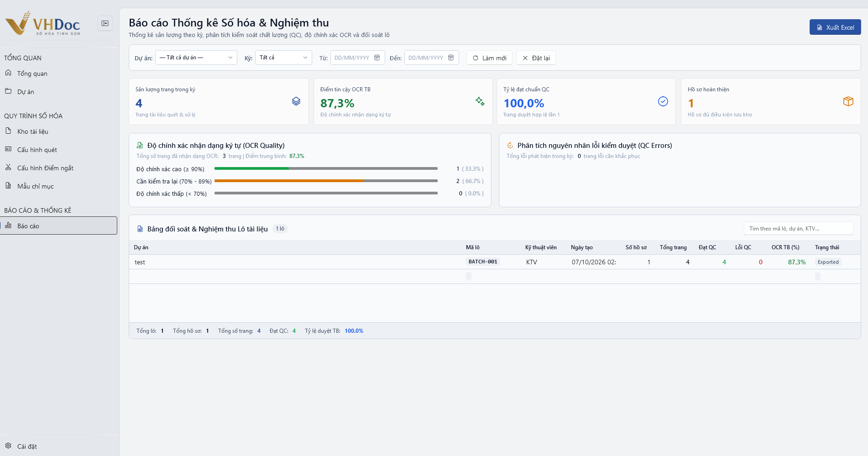The image size is (868, 456).
Task: Click the calendar icon in the Từ date field
Action: point(377,58)
